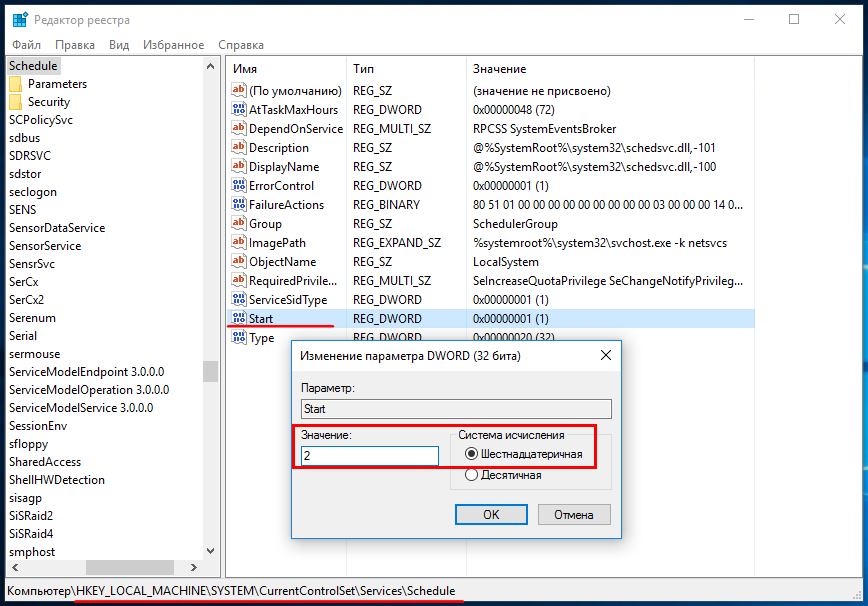Open the Файл menu
The image size is (868, 606).
[27, 45]
